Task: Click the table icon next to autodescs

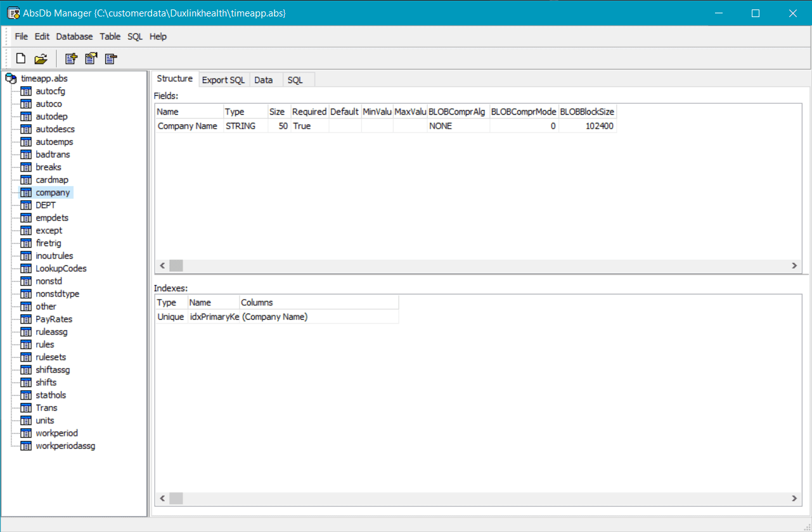Action: pyautogui.click(x=26, y=129)
